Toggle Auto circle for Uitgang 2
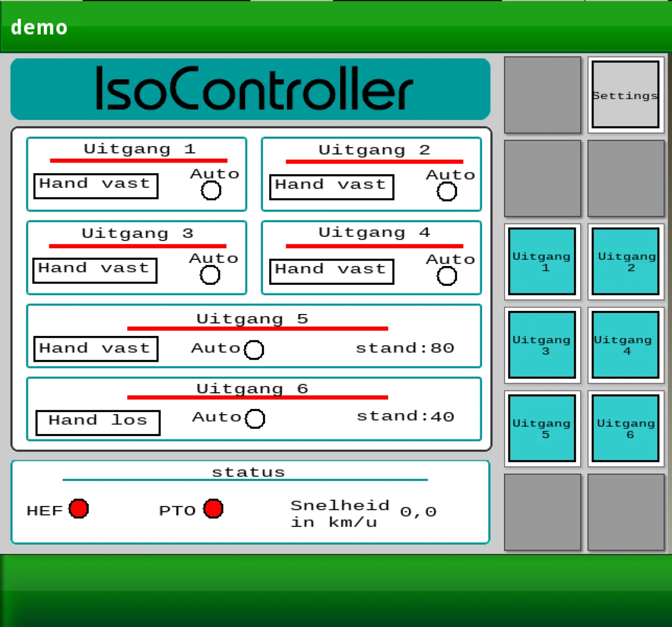Image resolution: width=672 pixels, height=627 pixels. coord(447,192)
